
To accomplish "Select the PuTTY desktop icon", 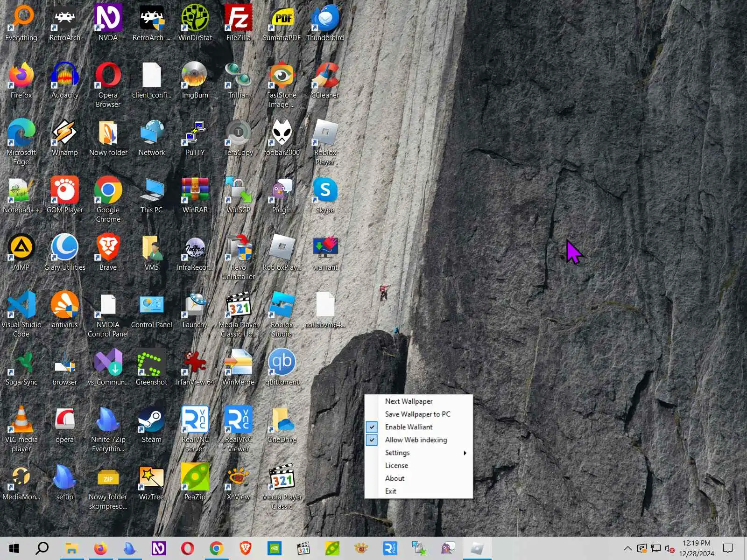I will (x=195, y=137).
